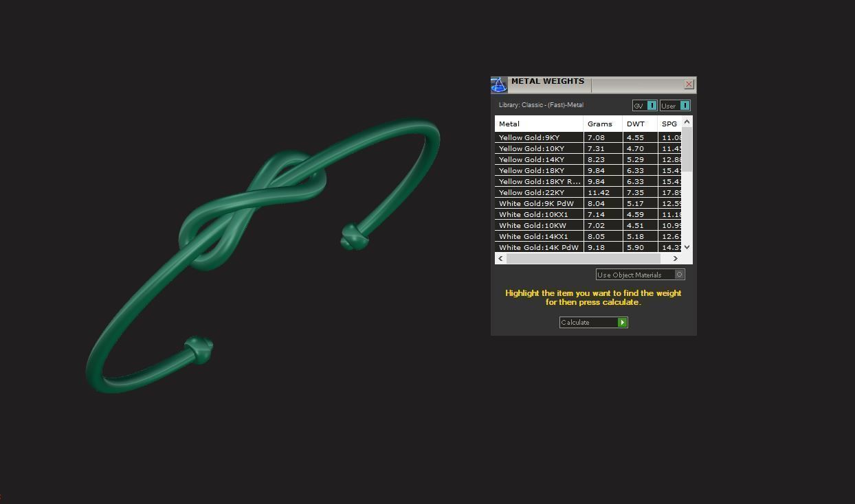Click the horizontal scrollbar thumb of metal table

click(584, 258)
